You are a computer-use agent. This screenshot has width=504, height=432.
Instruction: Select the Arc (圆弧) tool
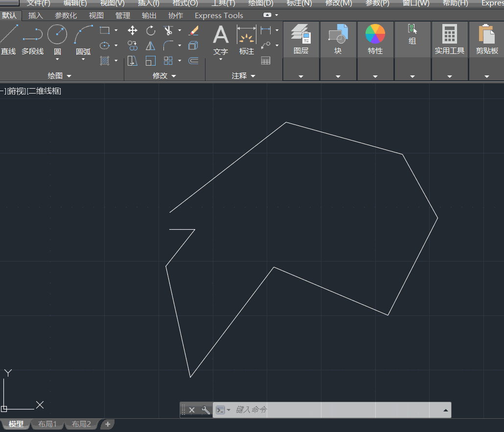(x=83, y=39)
